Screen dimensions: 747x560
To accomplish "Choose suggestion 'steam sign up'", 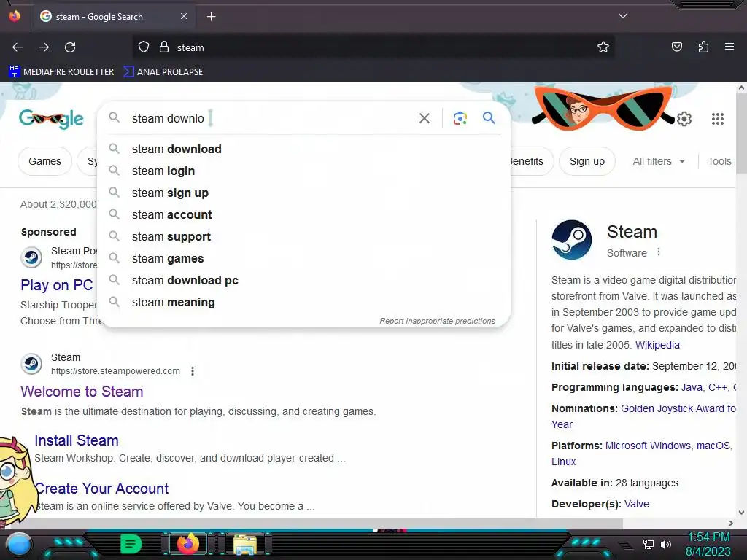I will click(303, 192).
